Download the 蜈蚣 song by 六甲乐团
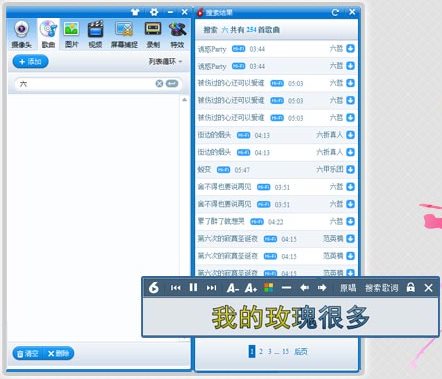442x379 pixels. coord(350,169)
